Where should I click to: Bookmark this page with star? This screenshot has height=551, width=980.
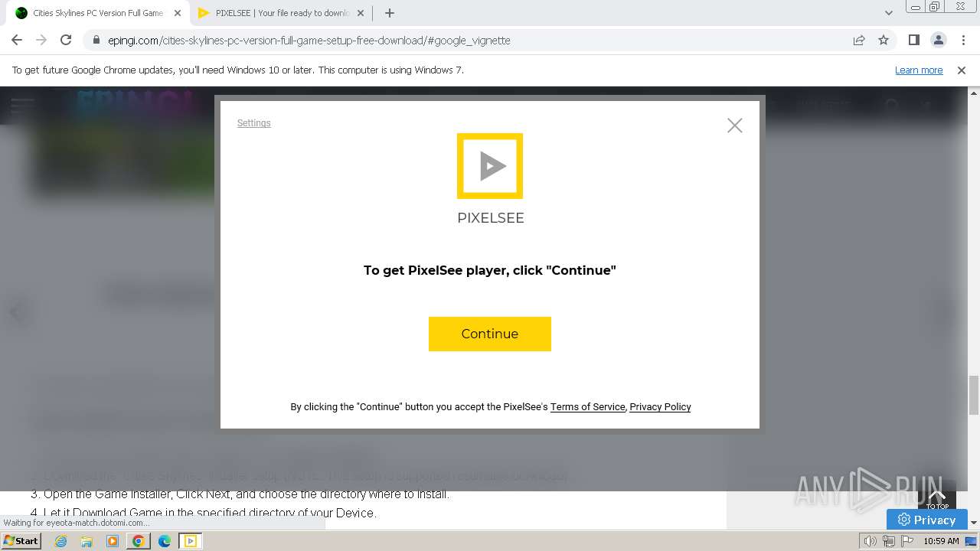pyautogui.click(x=884, y=41)
